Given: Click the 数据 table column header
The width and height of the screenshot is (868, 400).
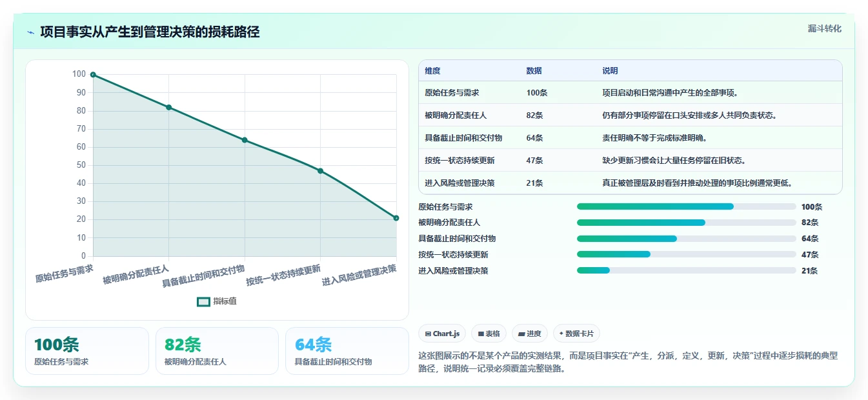Looking at the screenshot, I should pos(534,71).
